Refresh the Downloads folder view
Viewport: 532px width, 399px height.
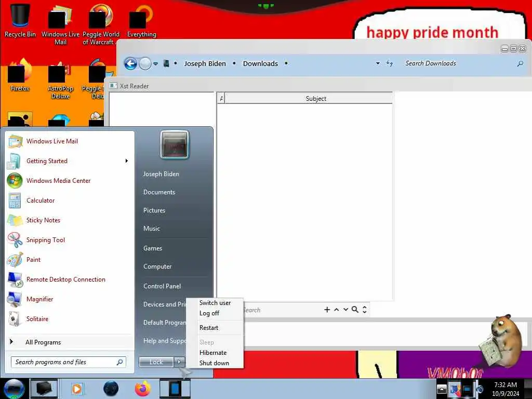tap(390, 63)
